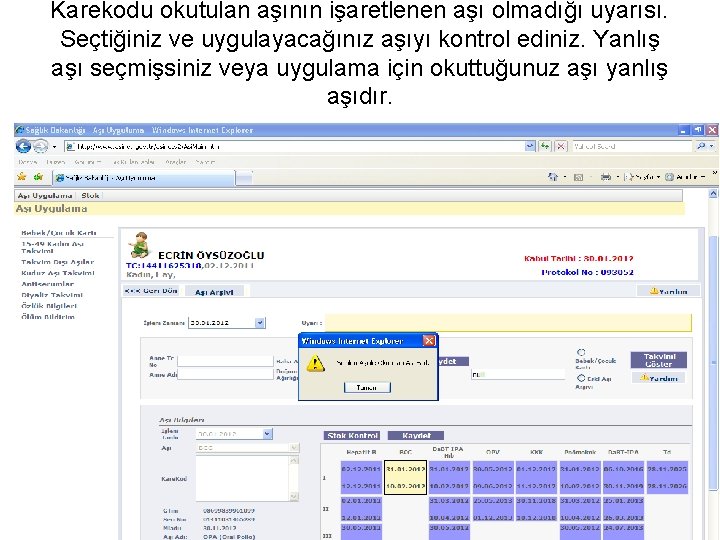Open 15-49 Kadın Aşı Takvimi link
The height and width of the screenshot is (540, 720).
pyautogui.click(x=52, y=248)
